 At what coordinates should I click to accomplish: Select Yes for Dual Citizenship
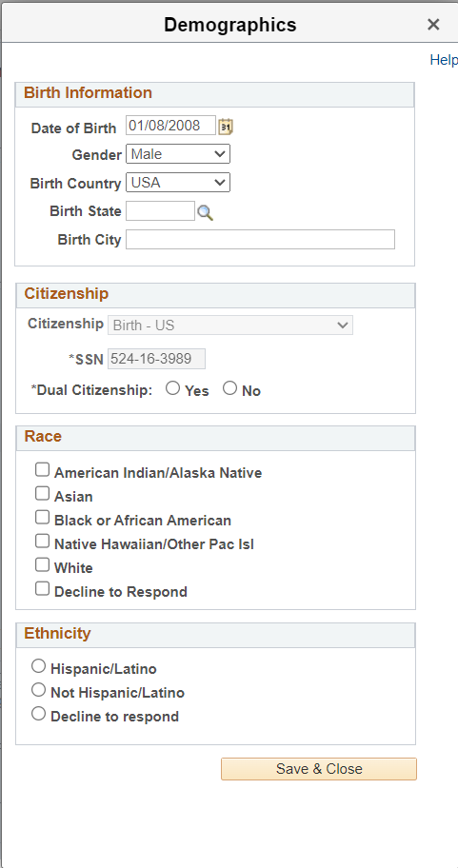(172, 388)
